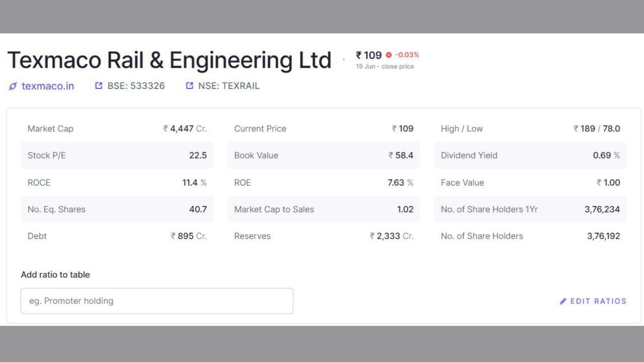Click the High / Low value row

click(x=530, y=129)
